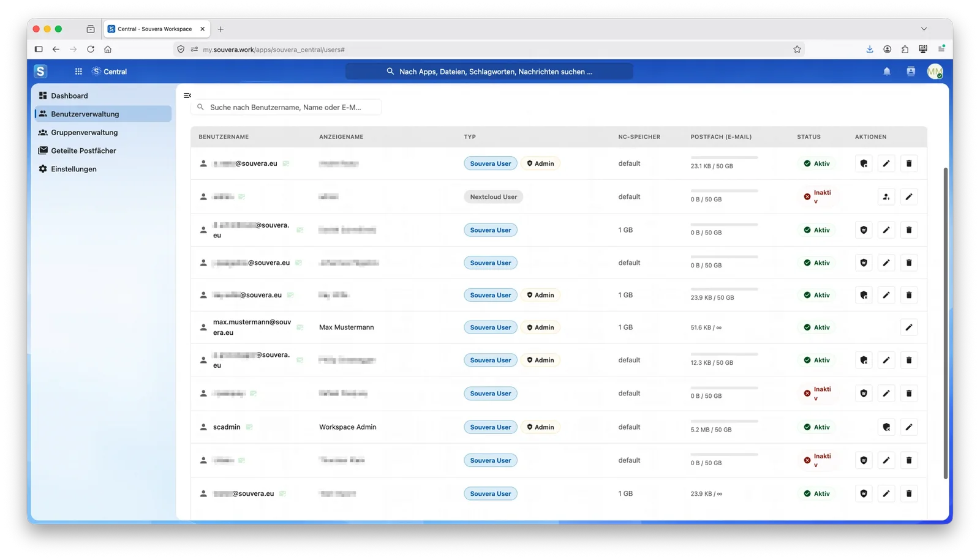Click the Max Mustermann display name
Screen dimensions: 980x560
[x=347, y=327]
